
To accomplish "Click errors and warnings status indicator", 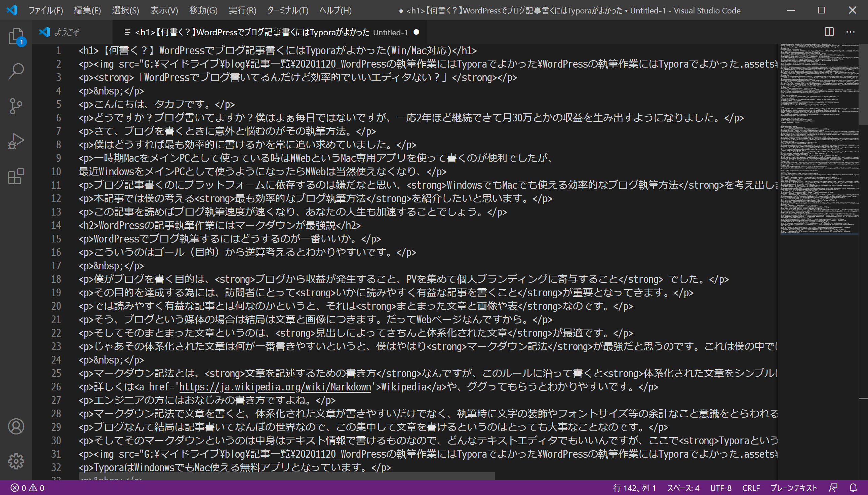I will pos(27,488).
